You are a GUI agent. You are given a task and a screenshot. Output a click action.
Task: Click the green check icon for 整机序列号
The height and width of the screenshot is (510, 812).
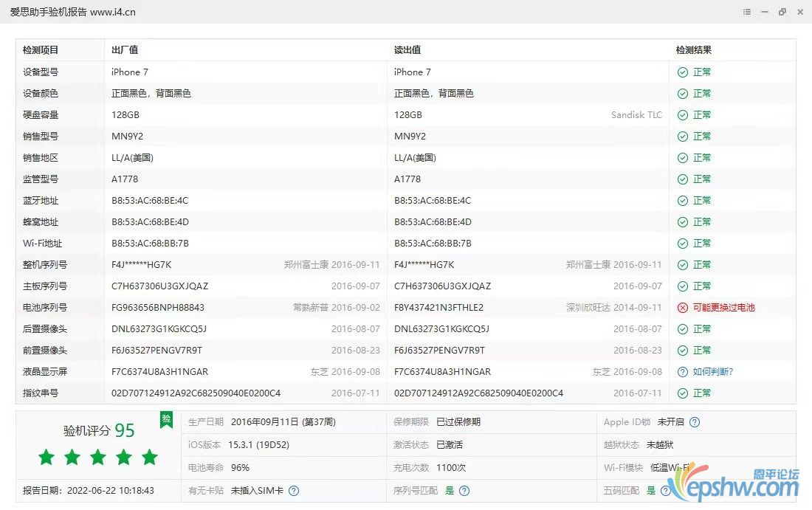point(683,265)
